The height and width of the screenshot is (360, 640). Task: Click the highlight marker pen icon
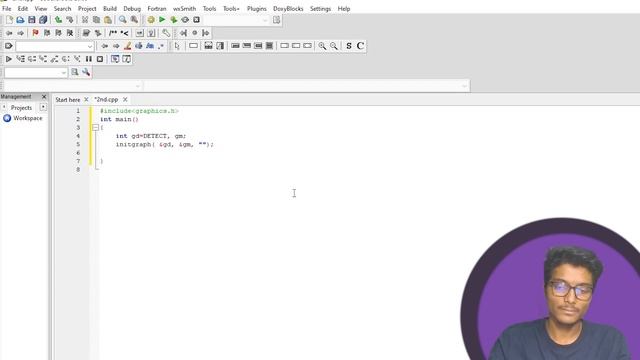click(x=127, y=46)
